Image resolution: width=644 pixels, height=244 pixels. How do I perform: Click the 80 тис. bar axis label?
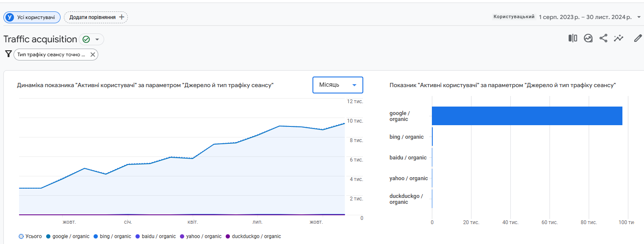589,222
